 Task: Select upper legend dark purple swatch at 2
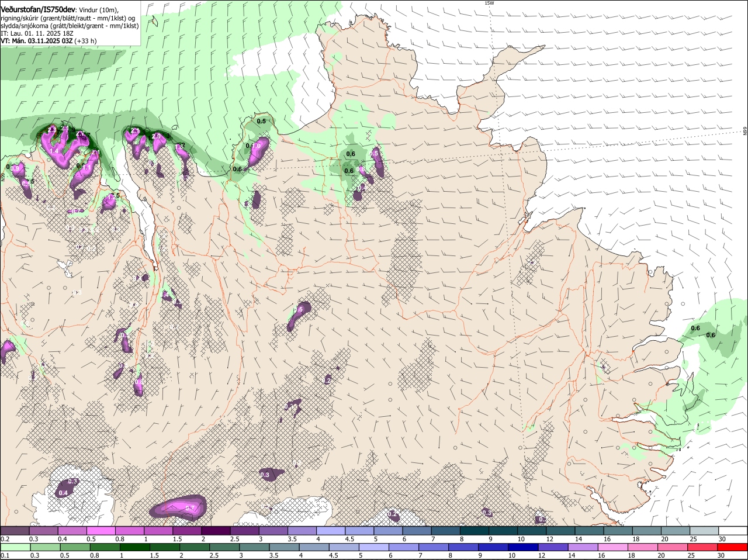tap(215, 530)
